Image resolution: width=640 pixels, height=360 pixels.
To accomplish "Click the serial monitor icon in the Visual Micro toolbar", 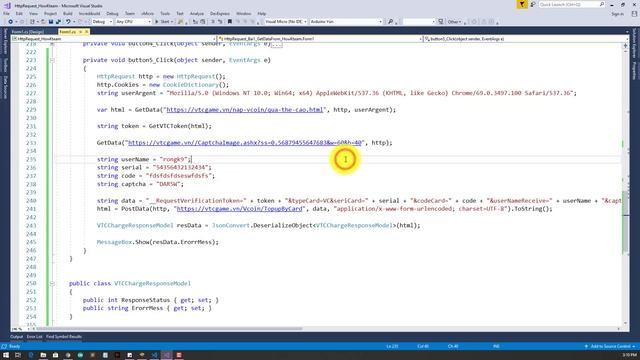I will click(x=440, y=22).
